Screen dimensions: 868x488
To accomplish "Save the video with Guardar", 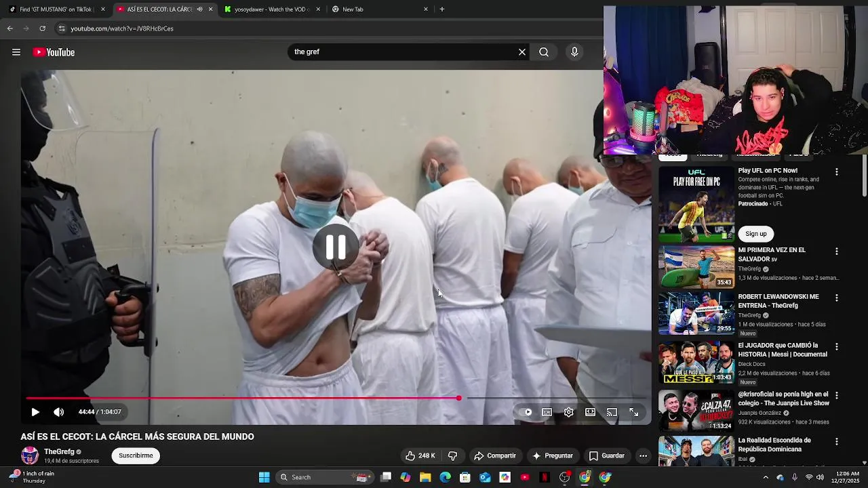I will (x=607, y=455).
